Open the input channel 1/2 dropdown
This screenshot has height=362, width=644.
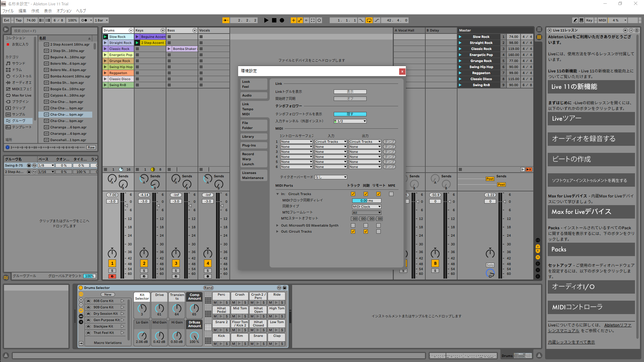pos(350,121)
